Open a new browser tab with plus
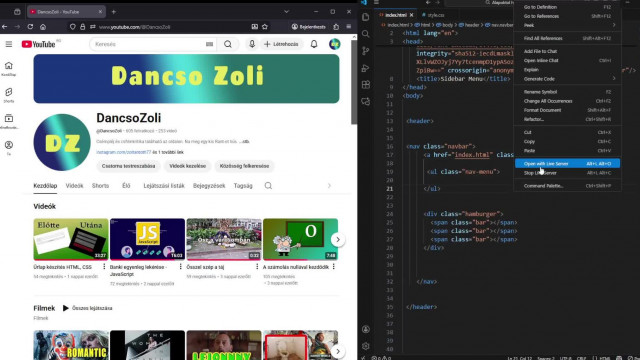Viewport: 640px width, 360px height. tap(113, 12)
